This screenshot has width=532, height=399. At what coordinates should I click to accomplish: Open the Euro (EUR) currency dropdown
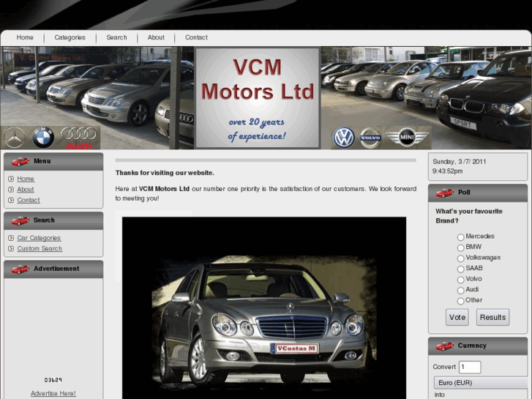click(x=482, y=383)
